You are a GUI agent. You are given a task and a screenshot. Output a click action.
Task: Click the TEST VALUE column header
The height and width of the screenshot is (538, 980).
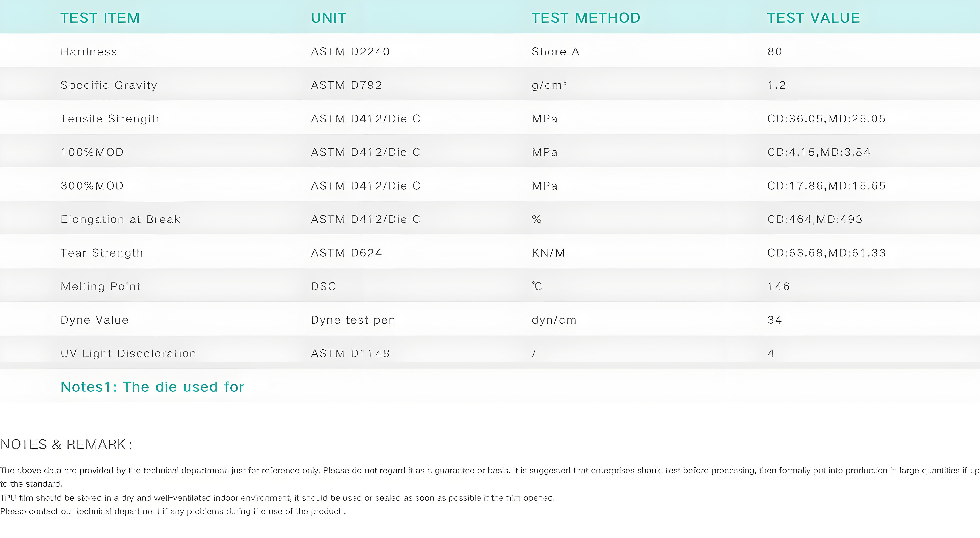click(x=813, y=18)
